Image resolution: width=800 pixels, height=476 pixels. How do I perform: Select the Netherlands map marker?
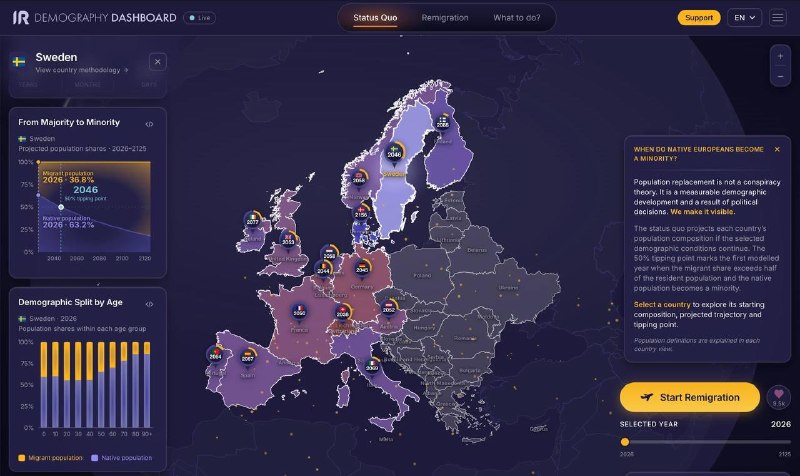coord(330,254)
